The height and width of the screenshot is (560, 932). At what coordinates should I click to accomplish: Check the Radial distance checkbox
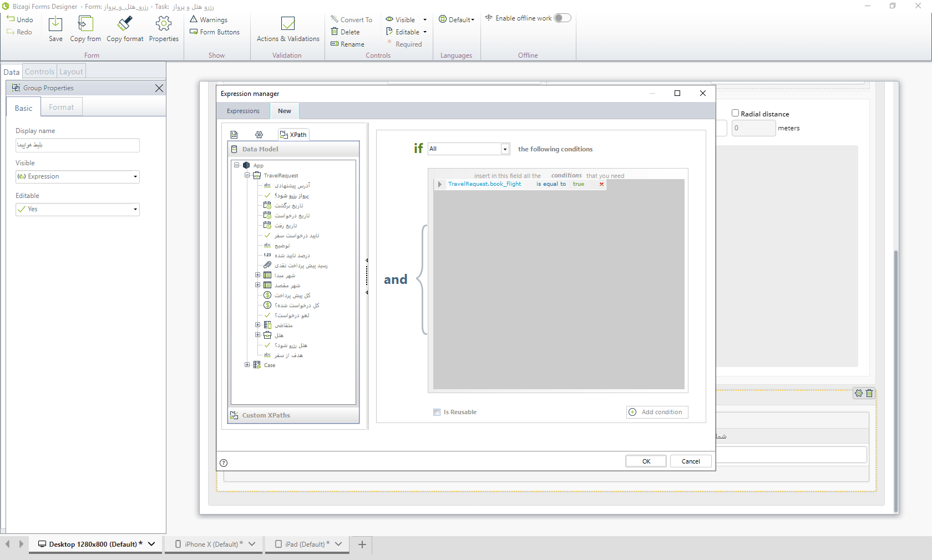tap(735, 113)
